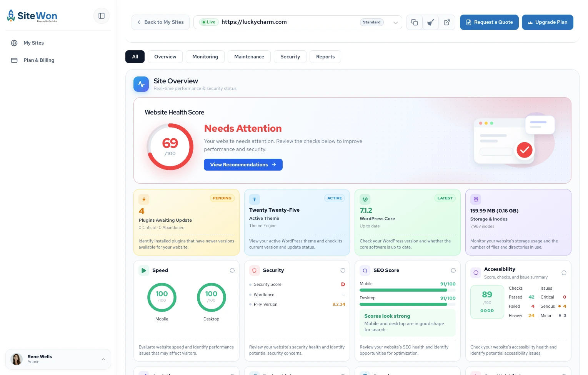
Task: Click the Security shield icon
Action: coord(254,270)
